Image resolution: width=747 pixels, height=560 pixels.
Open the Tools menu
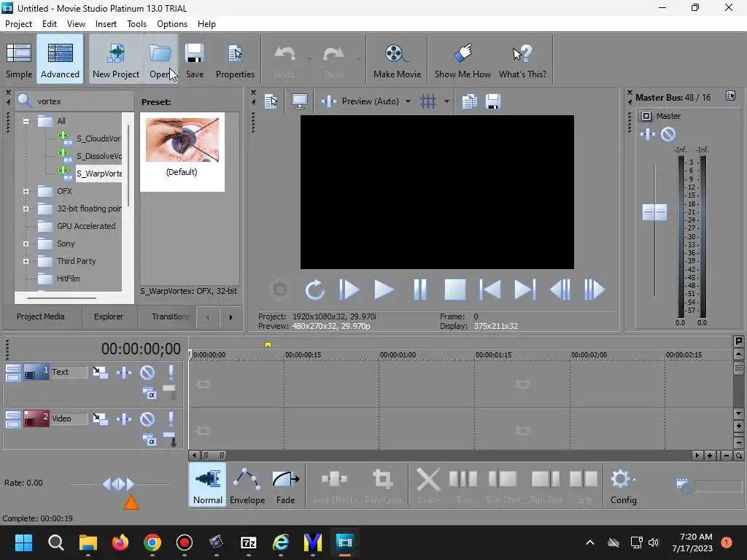tap(136, 24)
